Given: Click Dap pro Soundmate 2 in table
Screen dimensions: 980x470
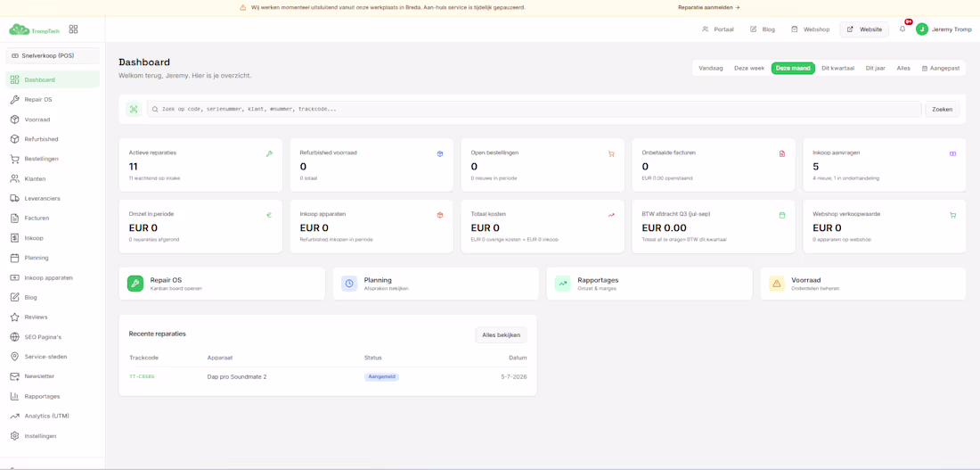Looking at the screenshot, I should 237,376.
